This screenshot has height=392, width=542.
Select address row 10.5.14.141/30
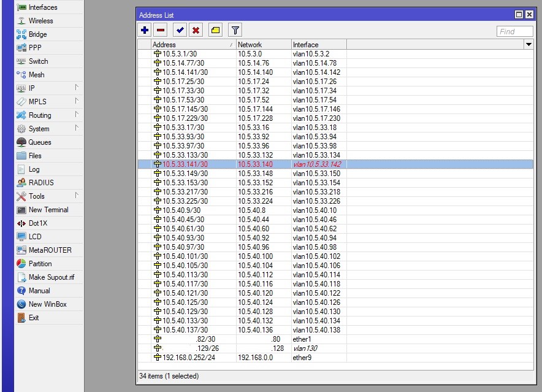[x=335, y=72]
